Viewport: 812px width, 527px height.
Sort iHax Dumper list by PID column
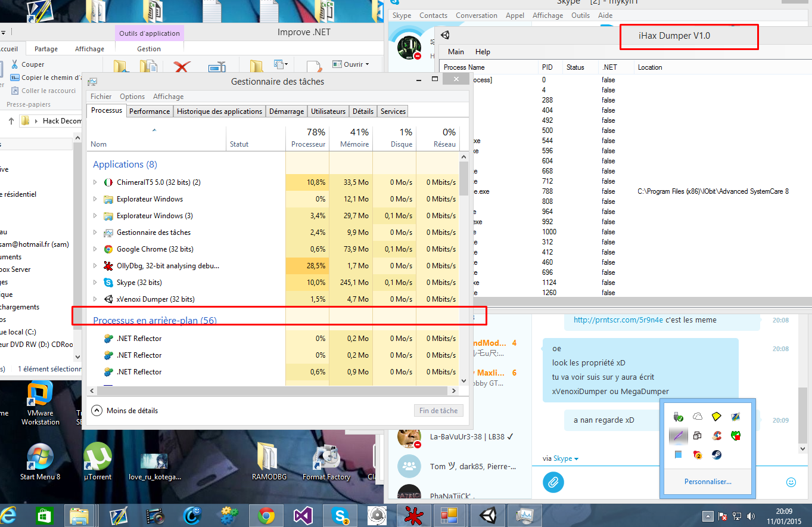[549, 67]
